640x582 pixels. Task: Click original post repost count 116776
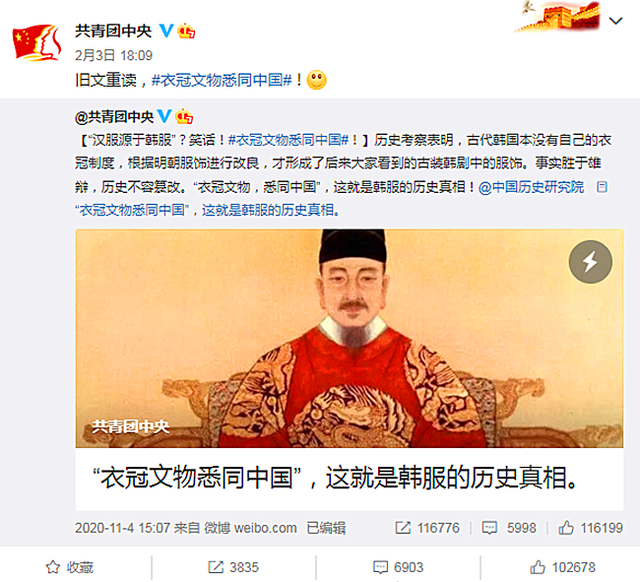pos(427,528)
